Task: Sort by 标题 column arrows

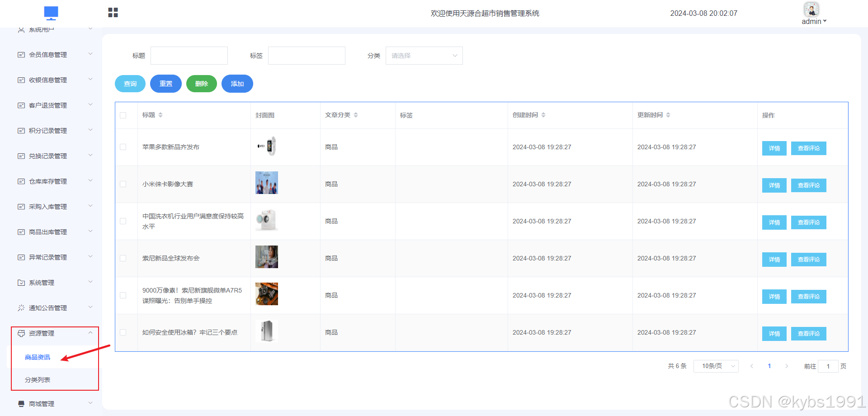Action: click(x=160, y=115)
